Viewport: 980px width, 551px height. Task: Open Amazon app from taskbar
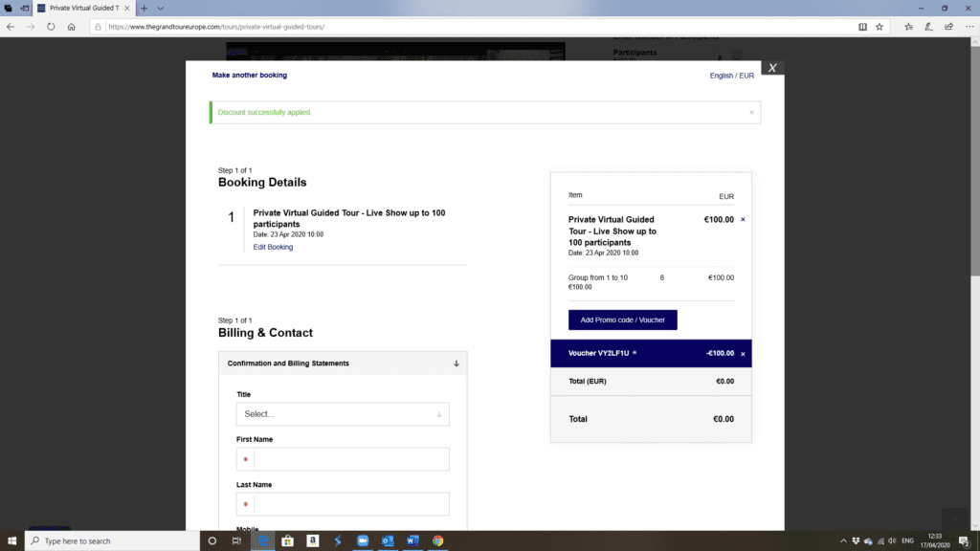point(313,541)
